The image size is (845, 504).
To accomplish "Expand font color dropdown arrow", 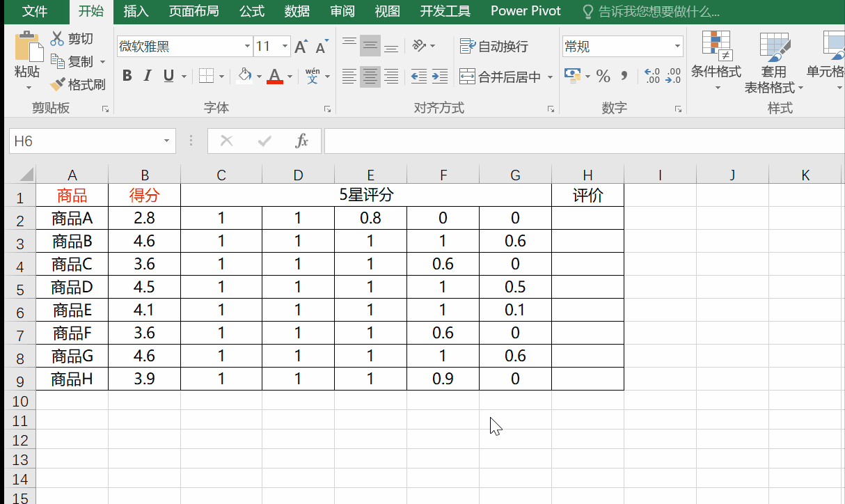I will [x=290, y=77].
